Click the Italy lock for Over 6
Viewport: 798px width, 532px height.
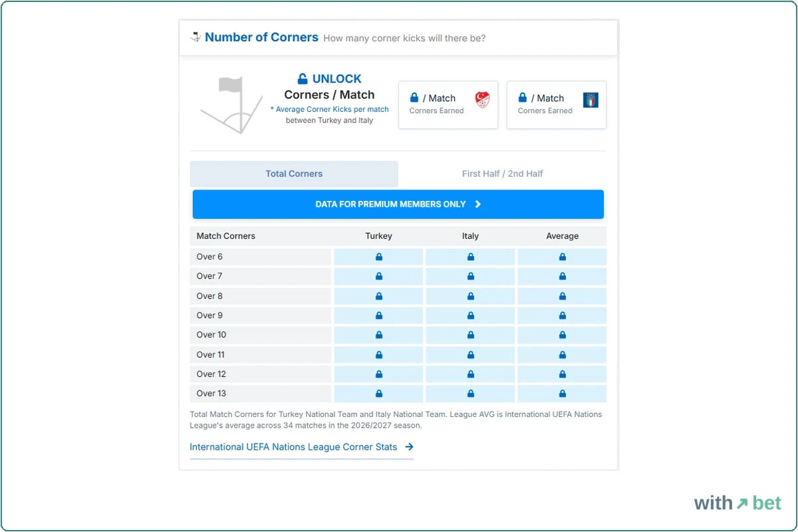pyautogui.click(x=471, y=257)
